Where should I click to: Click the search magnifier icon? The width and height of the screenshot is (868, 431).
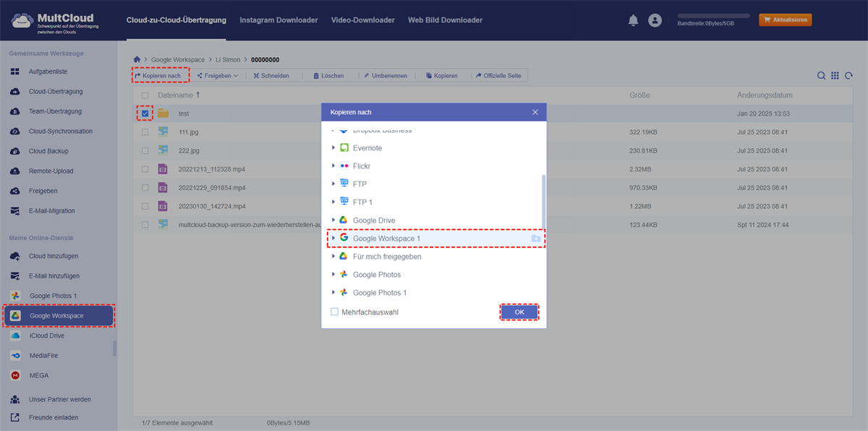tap(822, 75)
